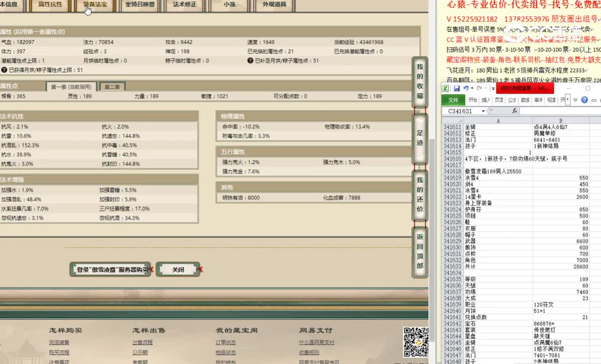601x364 pixels.
Task: Click the QR code image in footer
Action: (x=415, y=342)
